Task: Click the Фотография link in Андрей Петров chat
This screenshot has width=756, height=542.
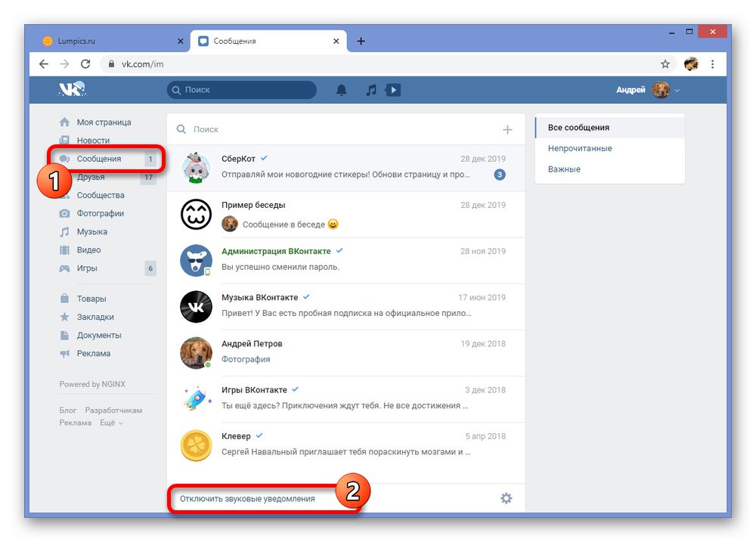Action: 246,359
